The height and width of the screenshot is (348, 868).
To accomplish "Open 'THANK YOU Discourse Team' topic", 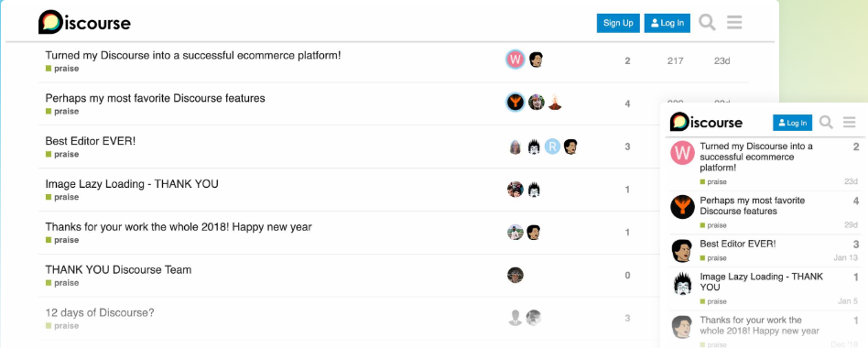I will coord(118,270).
